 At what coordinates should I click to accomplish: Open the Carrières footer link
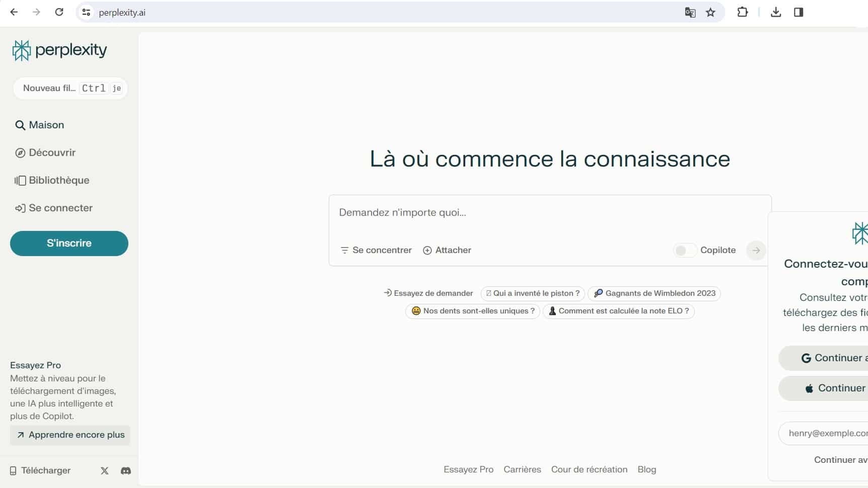click(522, 469)
